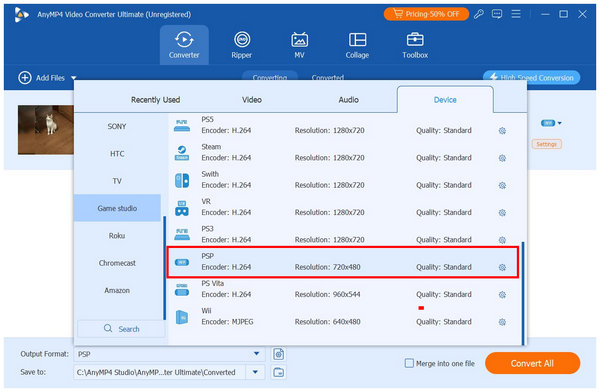Select Roku in device category list
The image size is (600, 392).
(117, 236)
